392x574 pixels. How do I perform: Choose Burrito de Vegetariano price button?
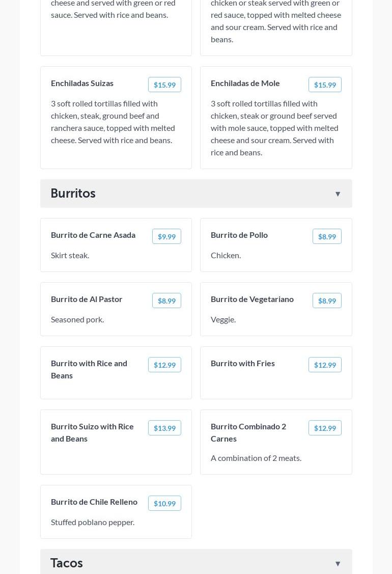(x=327, y=300)
